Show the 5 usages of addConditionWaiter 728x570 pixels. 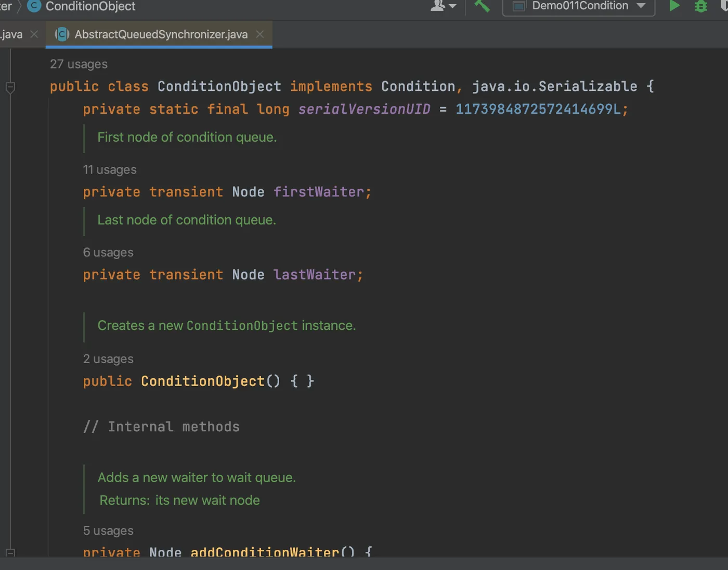(x=108, y=531)
